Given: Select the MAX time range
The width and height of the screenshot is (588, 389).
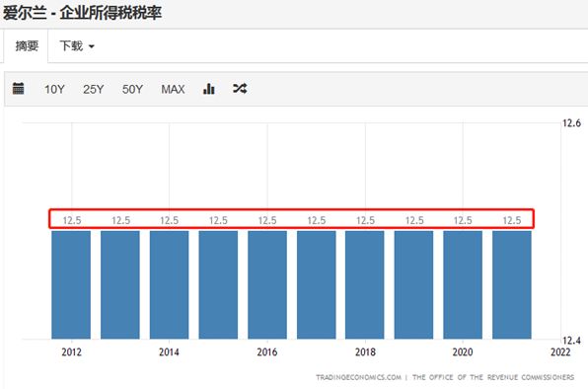Looking at the screenshot, I should 173,89.
